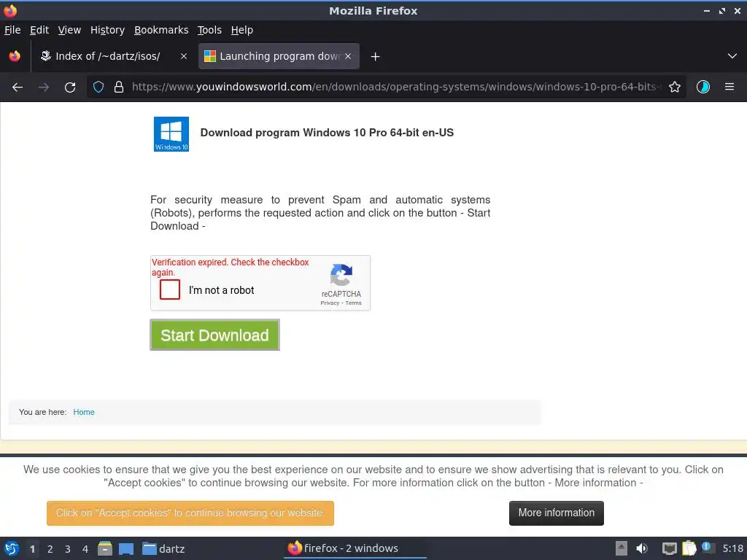Open the History menu
Screen dimensions: 747x560
108,30
